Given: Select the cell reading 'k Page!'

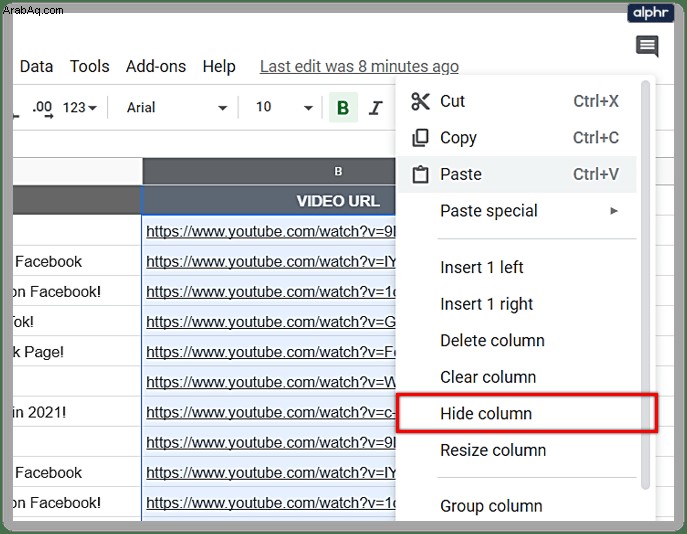Looking at the screenshot, I should (x=77, y=352).
